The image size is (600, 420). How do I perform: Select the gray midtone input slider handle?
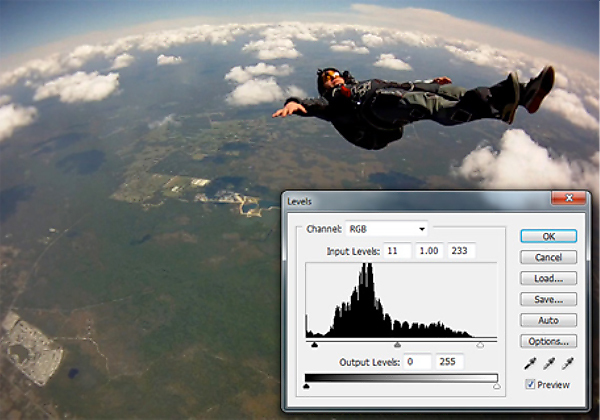pos(398,345)
